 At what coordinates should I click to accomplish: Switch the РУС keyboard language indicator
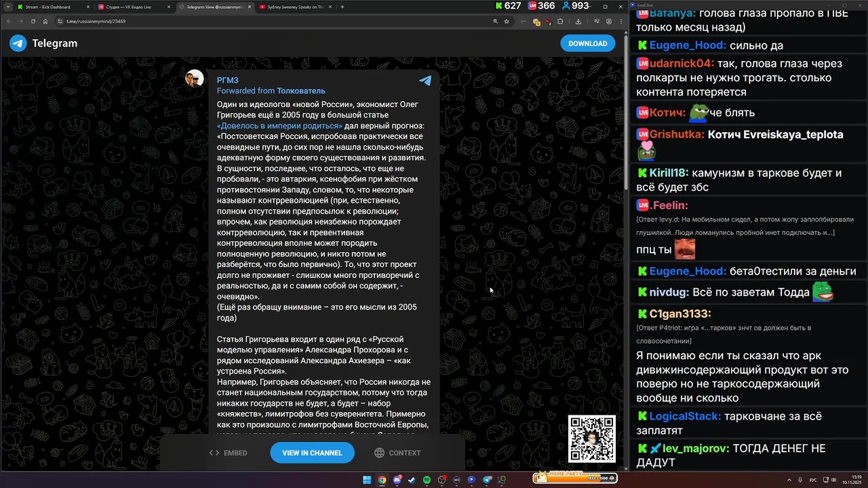813,480
